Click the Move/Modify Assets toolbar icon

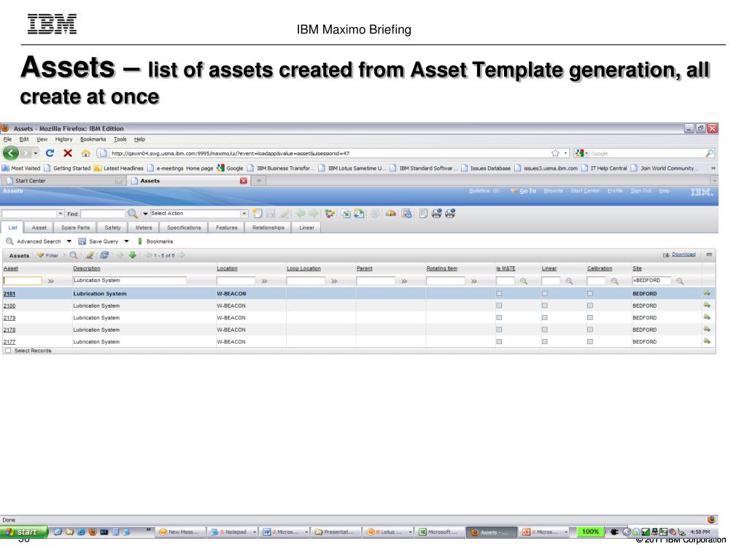point(345,214)
